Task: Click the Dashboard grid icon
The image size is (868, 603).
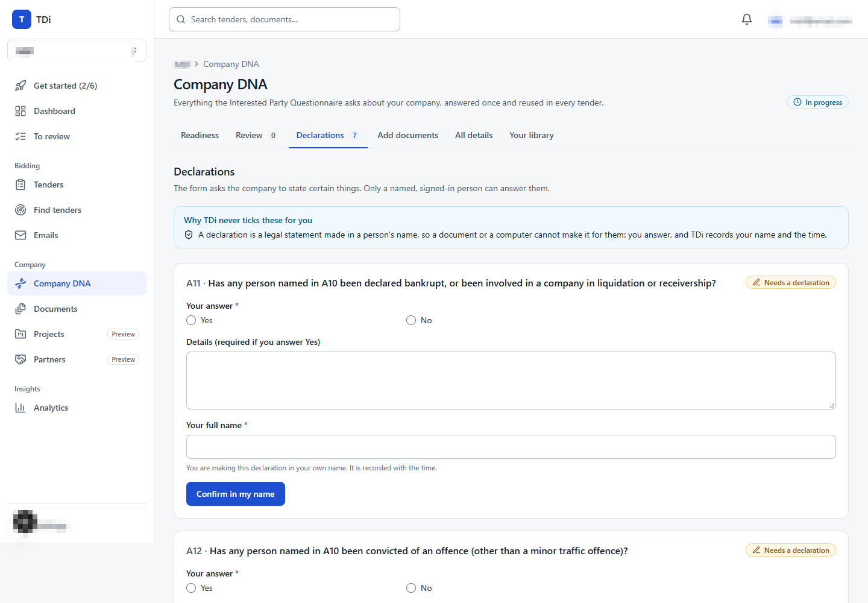Action: 20,111
